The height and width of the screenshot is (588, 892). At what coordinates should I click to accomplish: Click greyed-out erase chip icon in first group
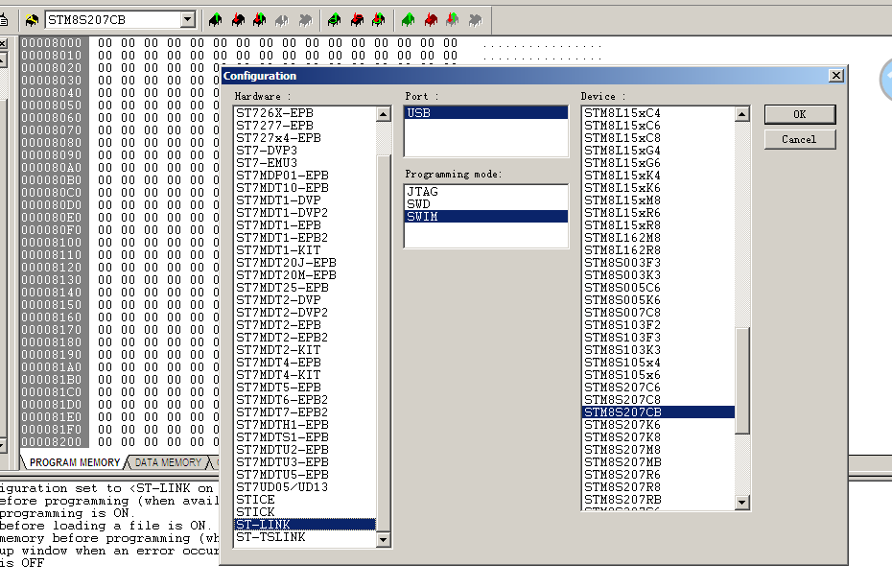point(305,20)
